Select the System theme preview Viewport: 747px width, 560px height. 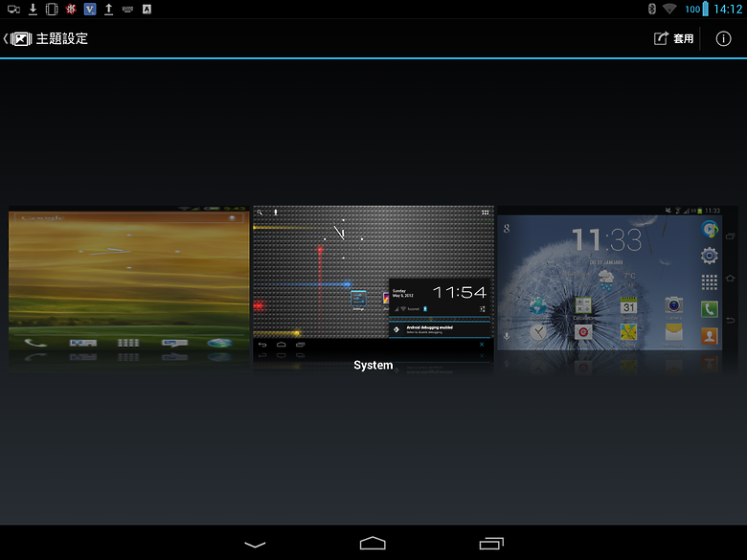(373, 280)
